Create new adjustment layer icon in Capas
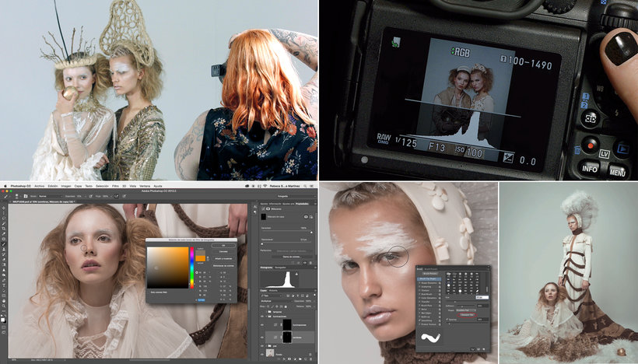The height and width of the screenshot is (364, 638). tap(295, 359)
